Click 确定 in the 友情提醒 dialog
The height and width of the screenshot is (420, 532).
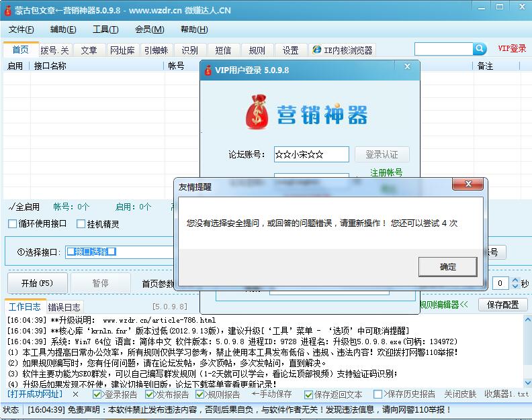(448, 267)
